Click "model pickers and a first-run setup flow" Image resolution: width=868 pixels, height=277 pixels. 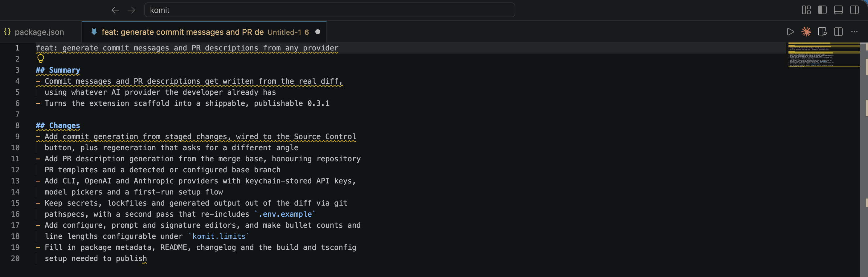coord(134,192)
